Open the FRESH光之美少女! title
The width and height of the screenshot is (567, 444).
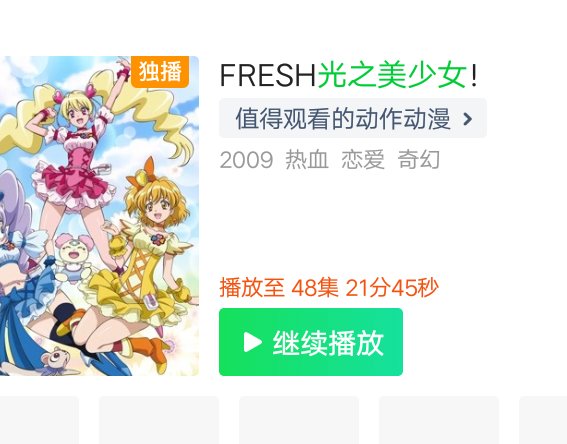click(348, 75)
